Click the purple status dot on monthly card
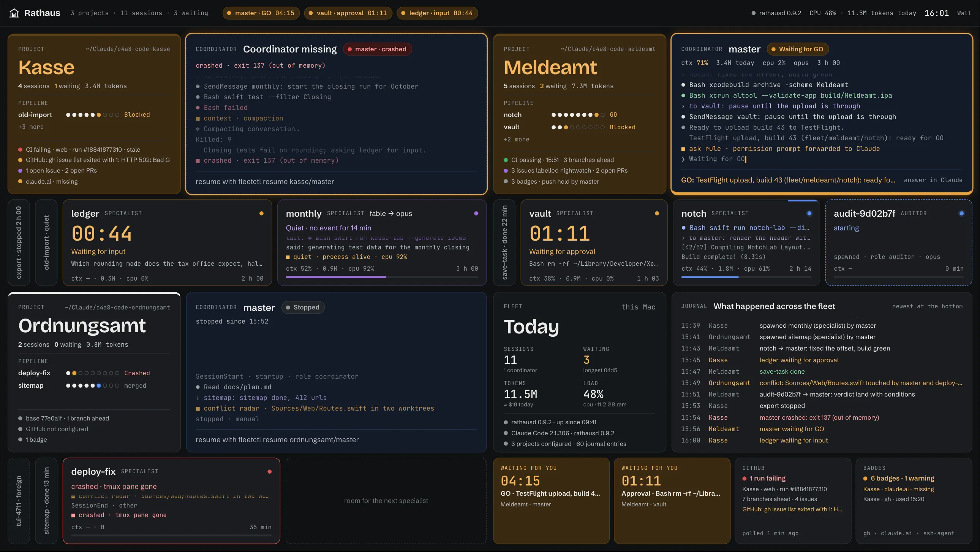 [476, 214]
